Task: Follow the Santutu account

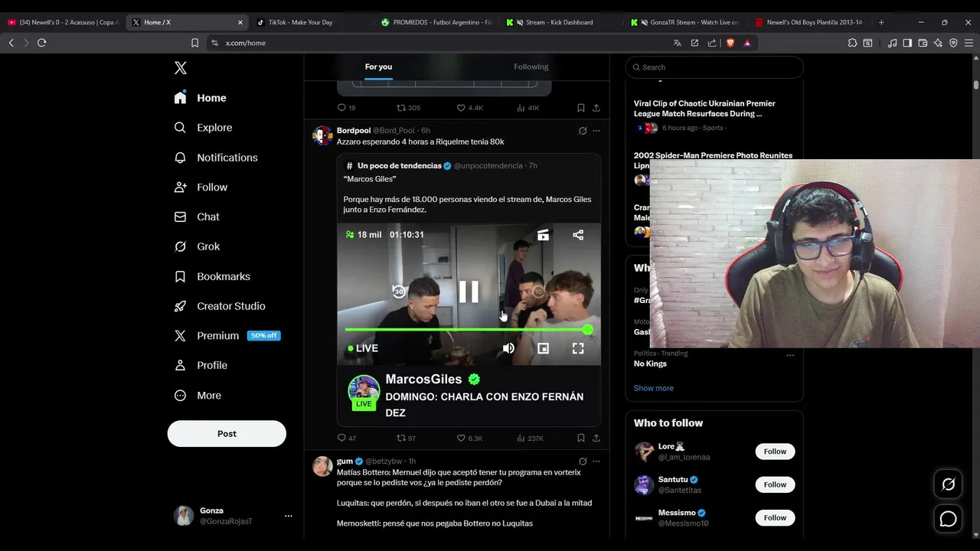Action: tap(775, 484)
